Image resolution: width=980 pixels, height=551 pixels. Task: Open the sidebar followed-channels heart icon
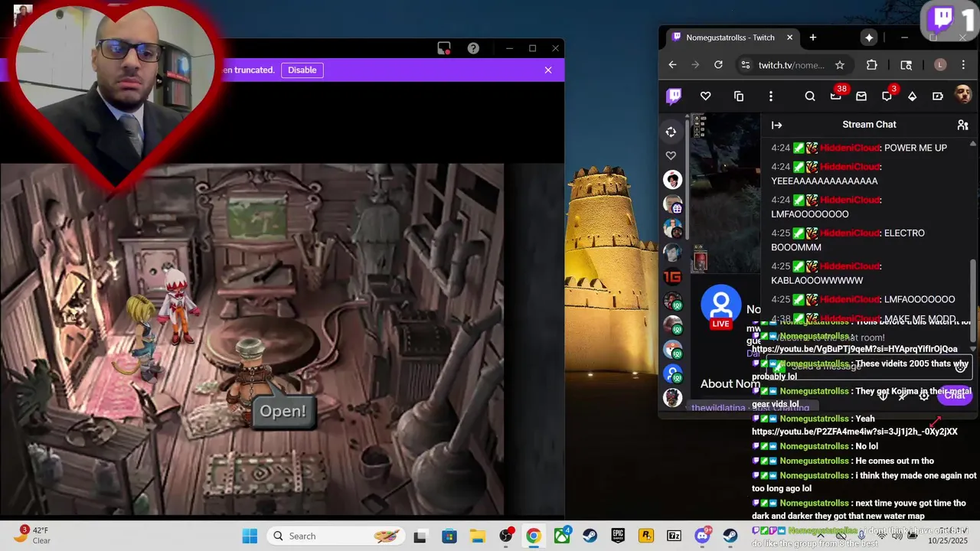671,155
